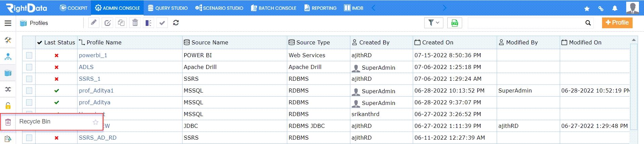Screen dimensions: 644x144
Task: Click the Recycle Bin sidebar icon
Action: click(8, 122)
